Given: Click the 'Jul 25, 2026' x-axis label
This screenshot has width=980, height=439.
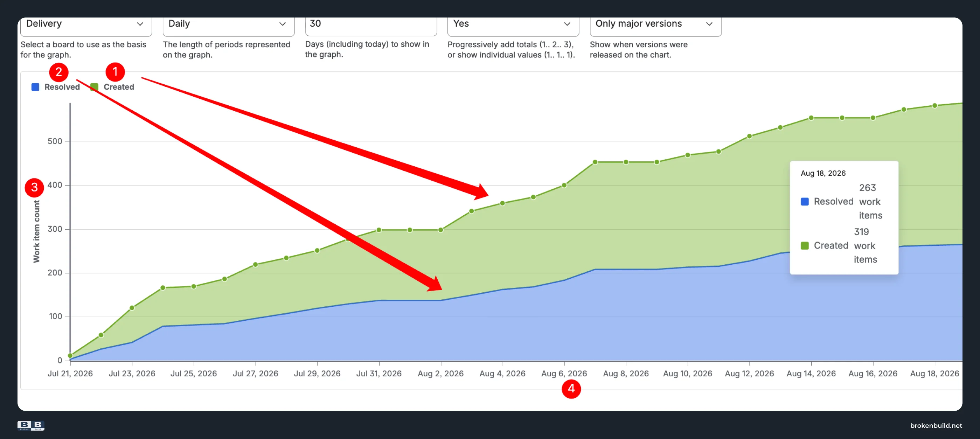Looking at the screenshot, I should click(x=194, y=374).
